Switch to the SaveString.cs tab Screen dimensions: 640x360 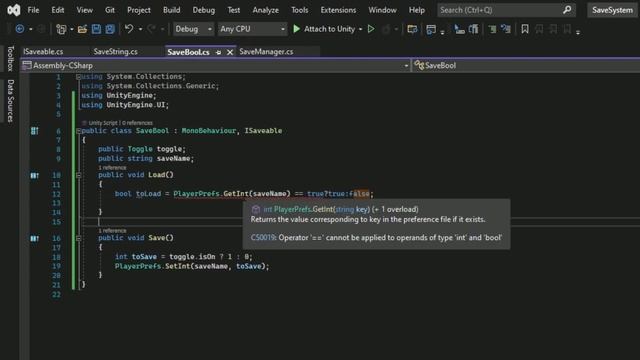click(x=116, y=52)
